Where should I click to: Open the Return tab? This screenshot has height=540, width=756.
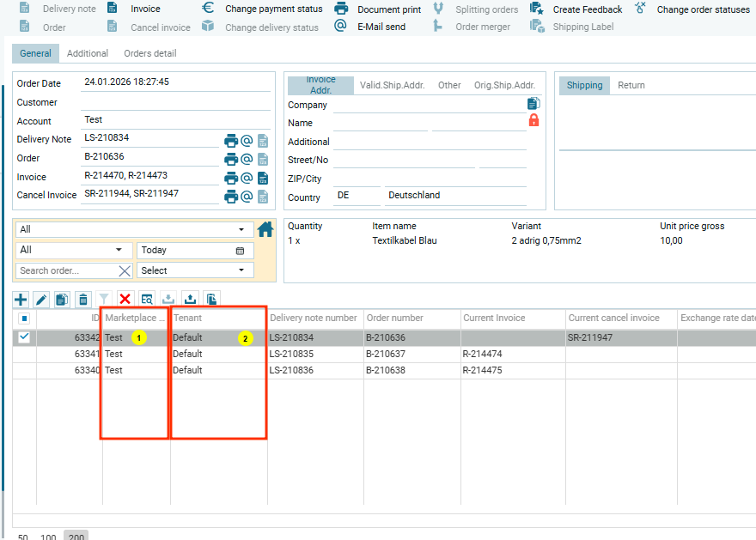[631, 85]
